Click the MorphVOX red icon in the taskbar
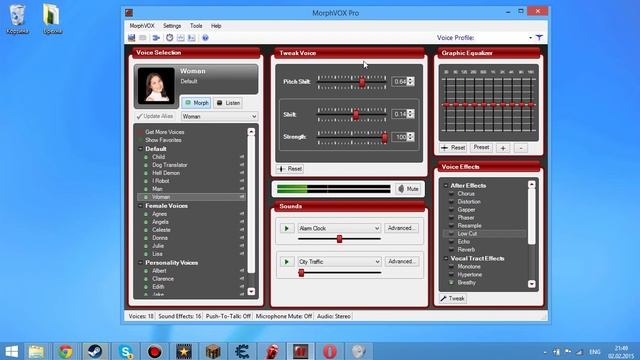 pyautogui.click(x=300, y=351)
